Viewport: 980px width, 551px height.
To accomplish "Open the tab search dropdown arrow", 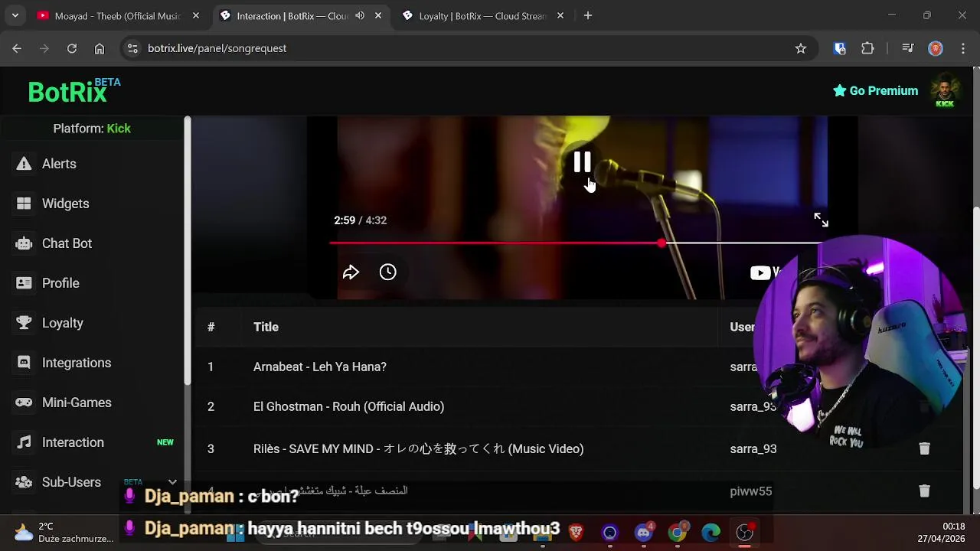I will 15,15.
